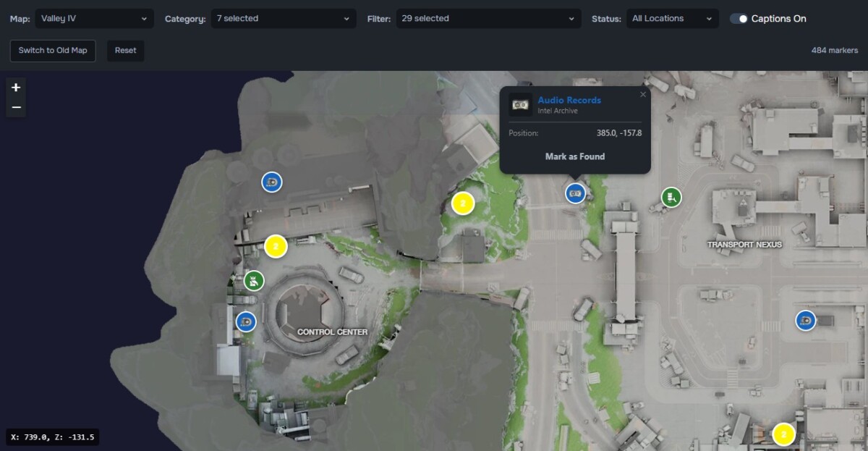Open the Filter dropdown with 29 selected
868x451 pixels.
click(x=489, y=19)
